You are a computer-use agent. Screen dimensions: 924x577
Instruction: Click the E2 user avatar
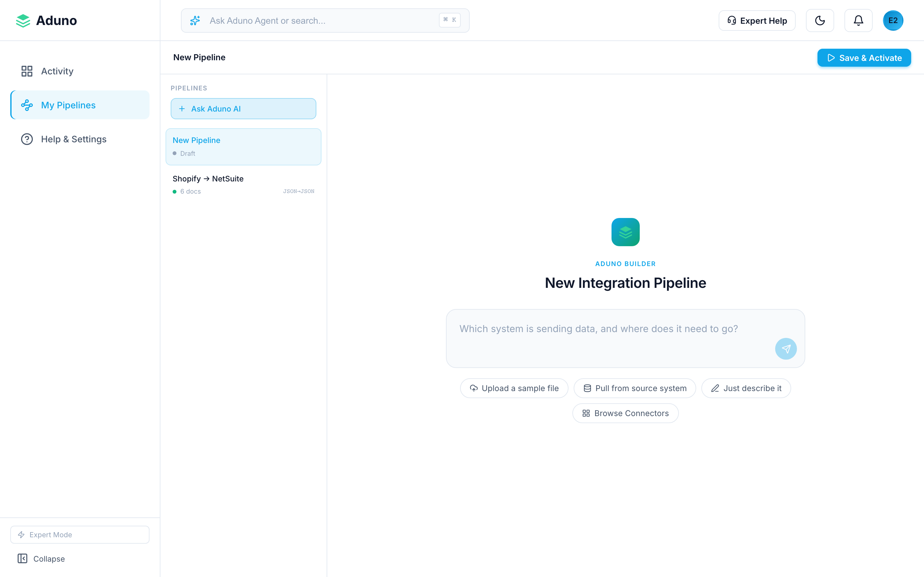click(892, 21)
